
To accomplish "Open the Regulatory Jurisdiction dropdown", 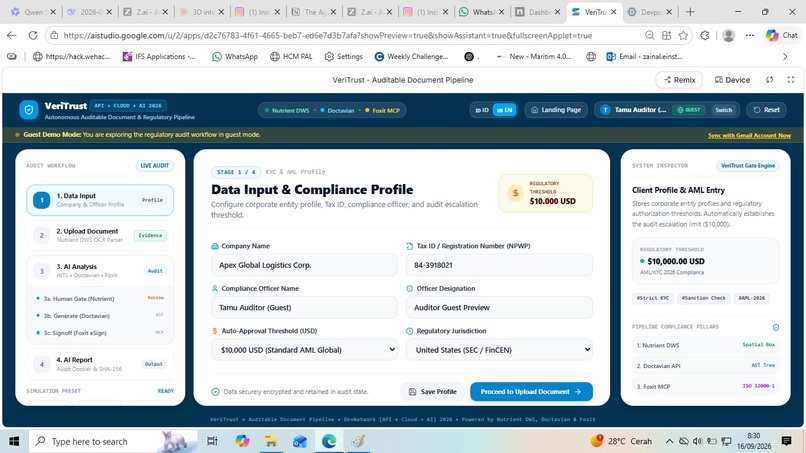I will (499, 350).
